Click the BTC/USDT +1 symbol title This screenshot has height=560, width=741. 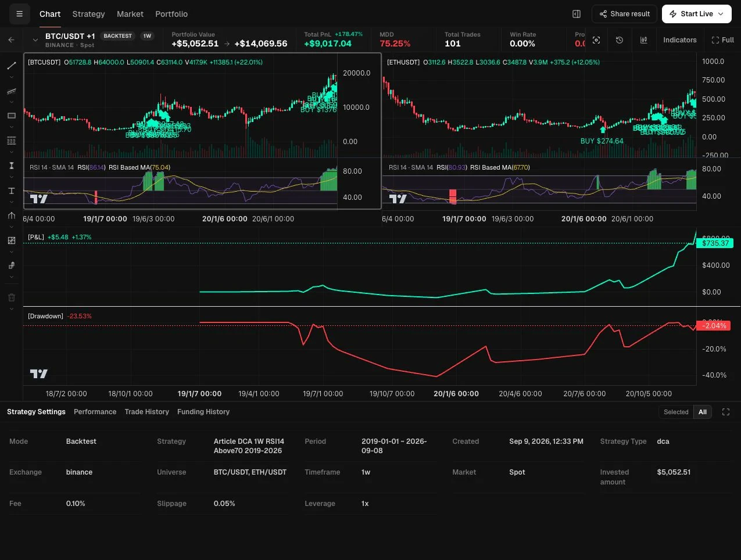(x=70, y=36)
